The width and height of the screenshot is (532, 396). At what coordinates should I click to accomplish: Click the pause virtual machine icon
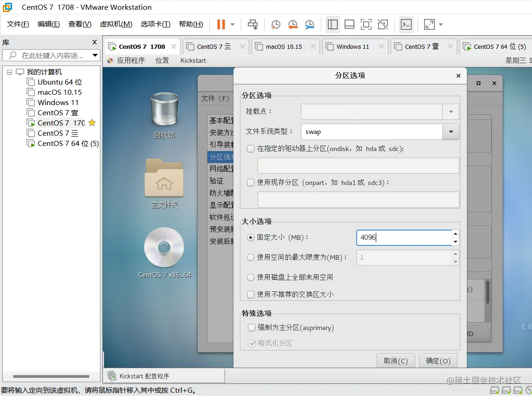(221, 25)
